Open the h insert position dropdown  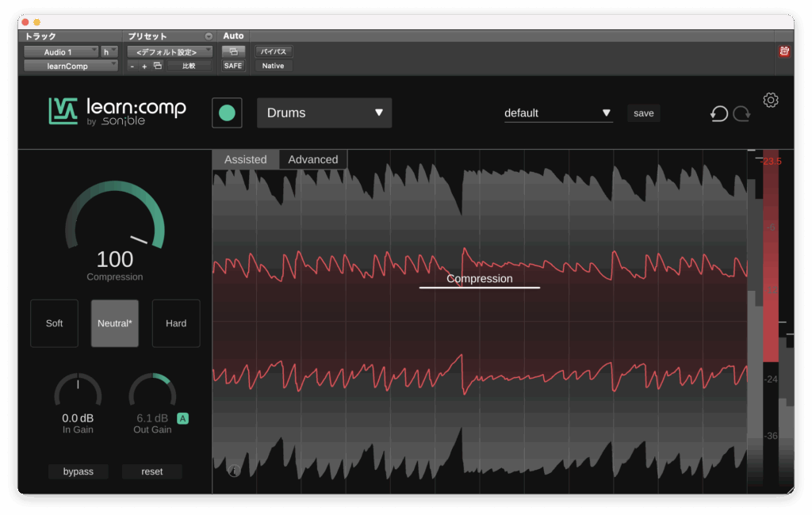(109, 51)
